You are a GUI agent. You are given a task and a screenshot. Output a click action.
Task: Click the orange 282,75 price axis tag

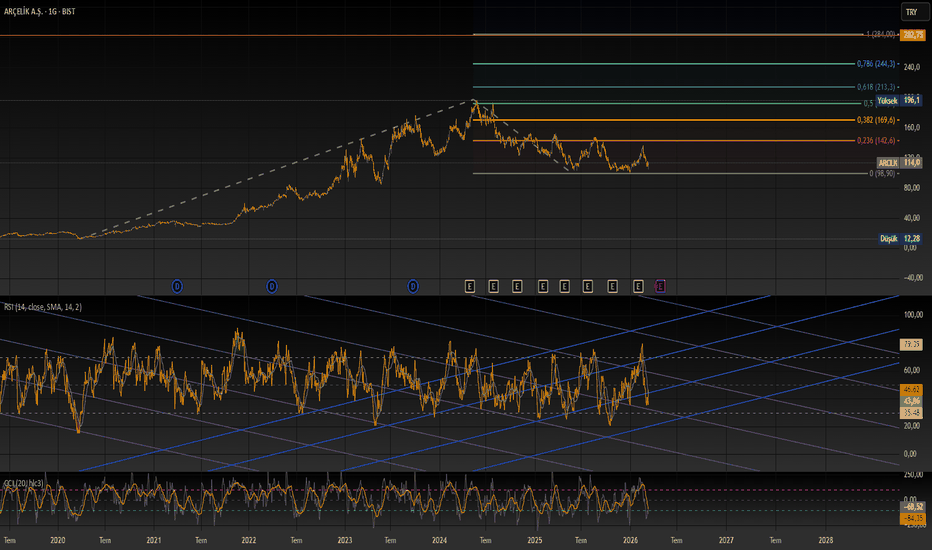click(911, 35)
